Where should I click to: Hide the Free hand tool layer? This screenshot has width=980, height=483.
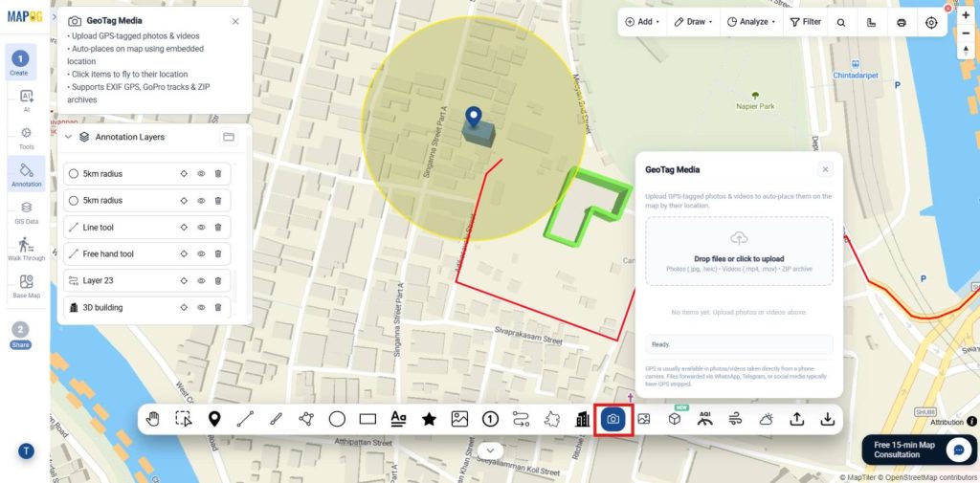click(x=201, y=253)
